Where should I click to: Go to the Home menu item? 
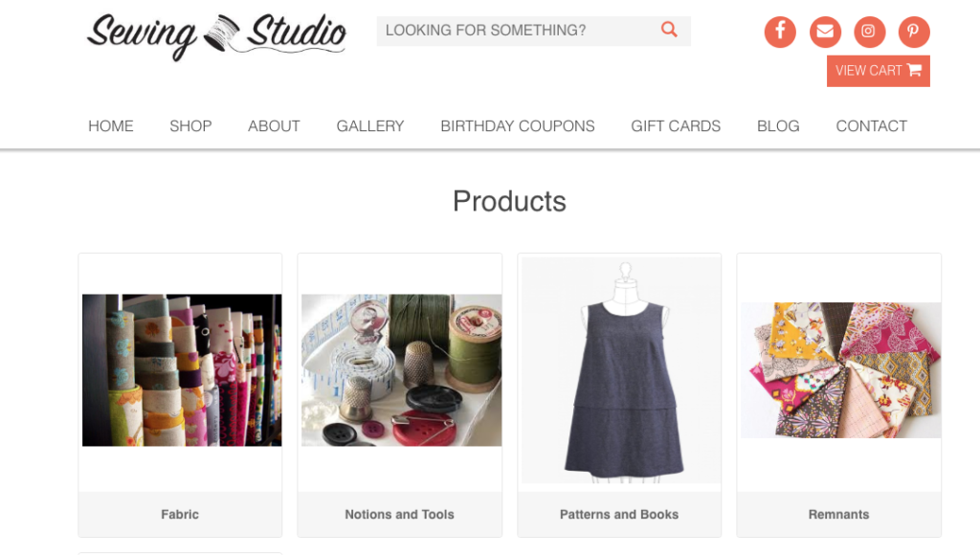tap(111, 126)
